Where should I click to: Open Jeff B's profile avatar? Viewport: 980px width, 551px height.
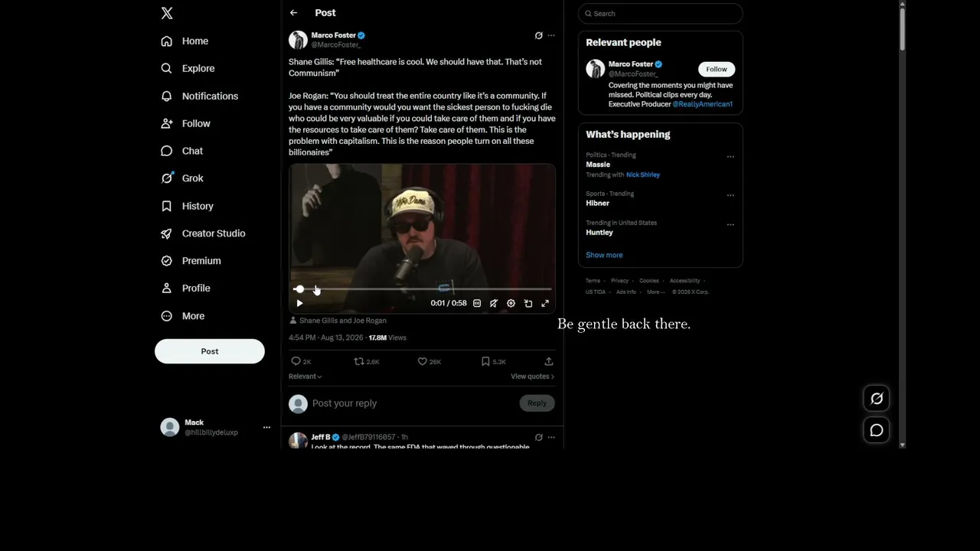coord(298,440)
